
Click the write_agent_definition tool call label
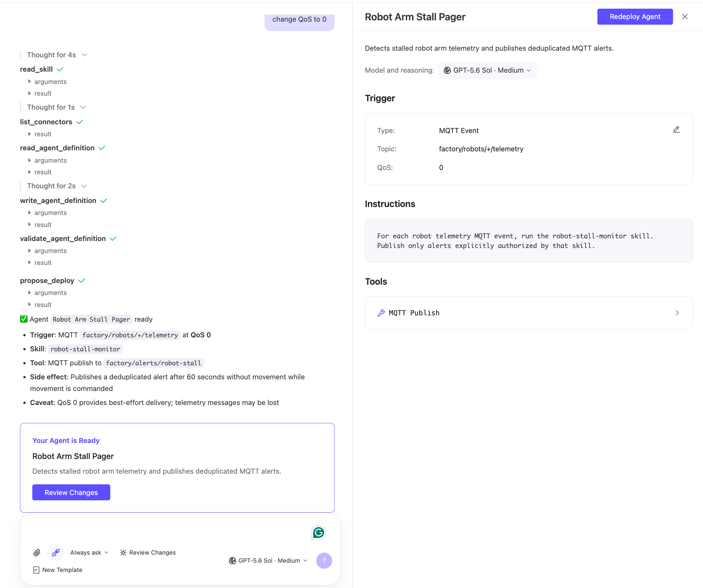pyautogui.click(x=58, y=201)
